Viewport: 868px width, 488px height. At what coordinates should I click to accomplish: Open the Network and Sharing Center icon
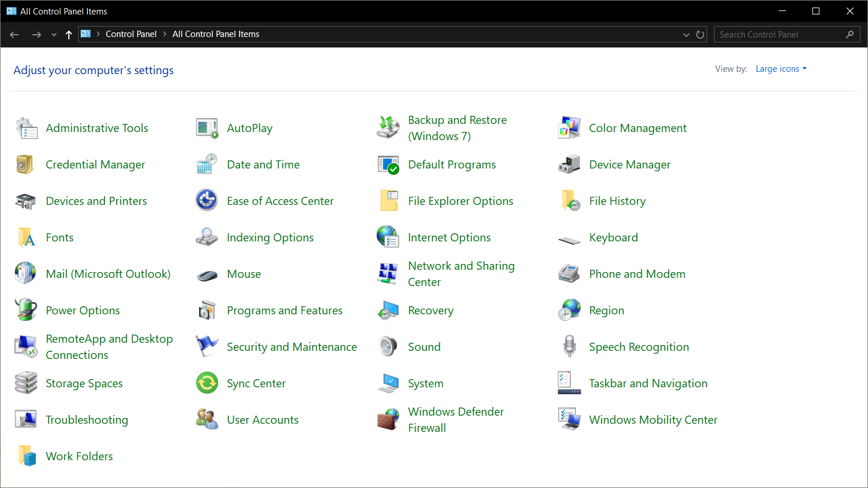click(388, 274)
